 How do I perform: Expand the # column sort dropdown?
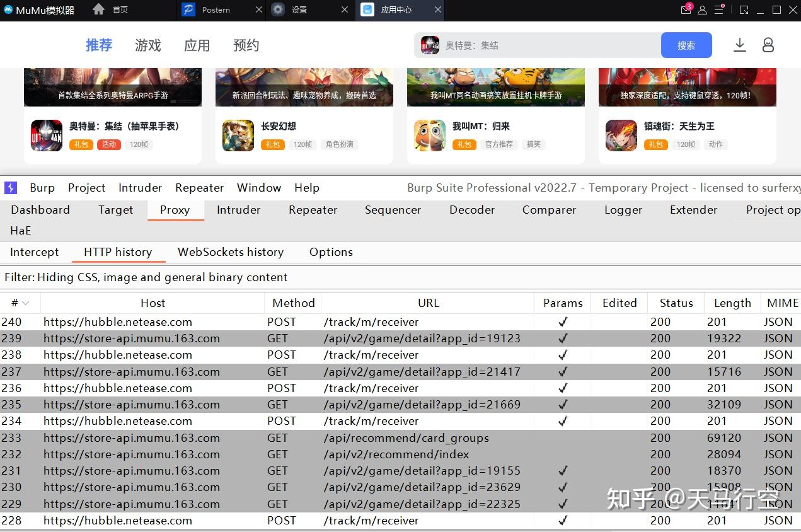pyautogui.click(x=24, y=303)
